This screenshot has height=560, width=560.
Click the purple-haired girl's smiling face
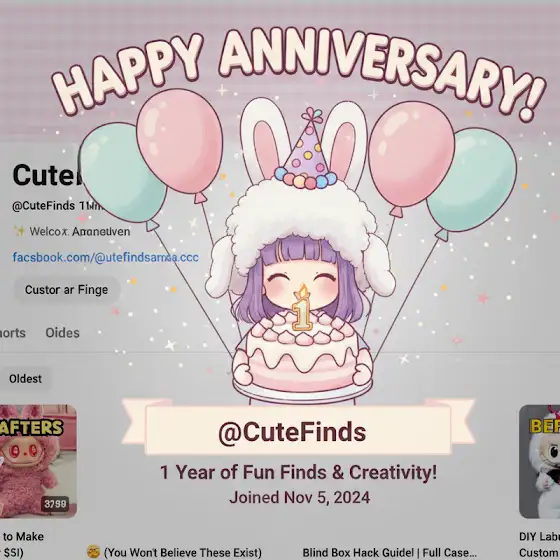[x=303, y=285]
